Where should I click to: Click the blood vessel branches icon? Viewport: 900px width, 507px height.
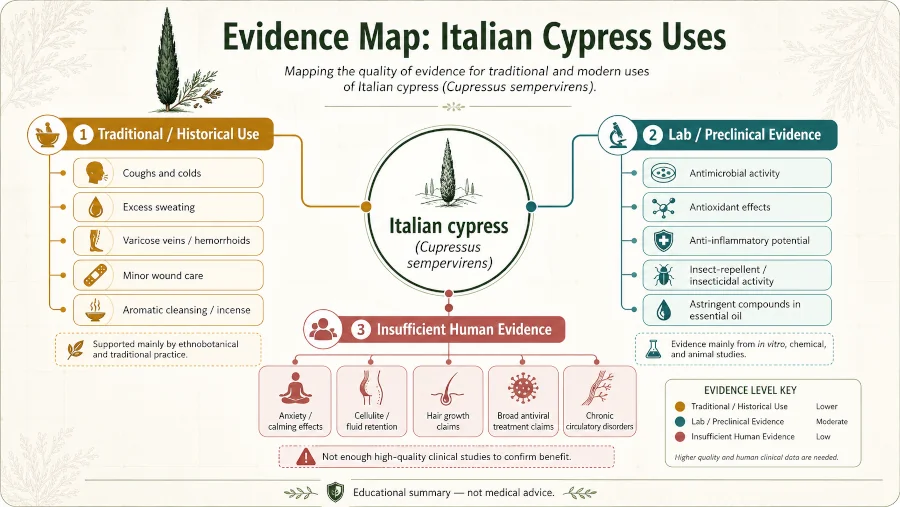click(599, 389)
